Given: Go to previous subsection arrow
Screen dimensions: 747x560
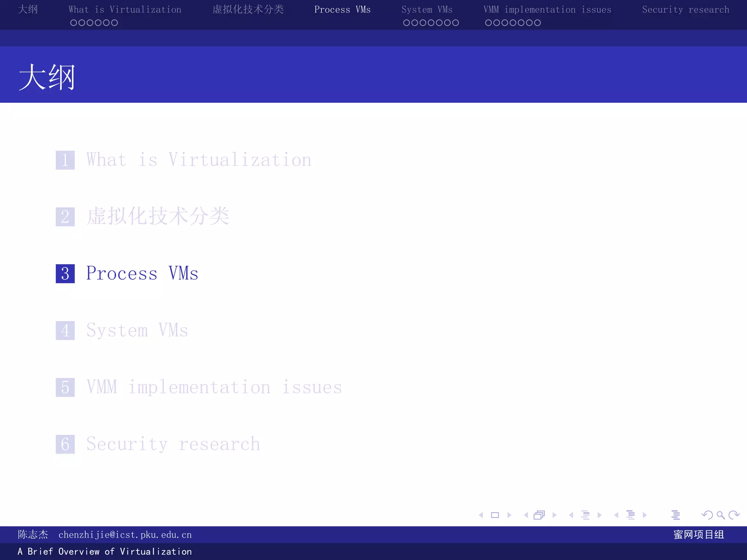Looking at the screenshot, I should tap(571, 515).
